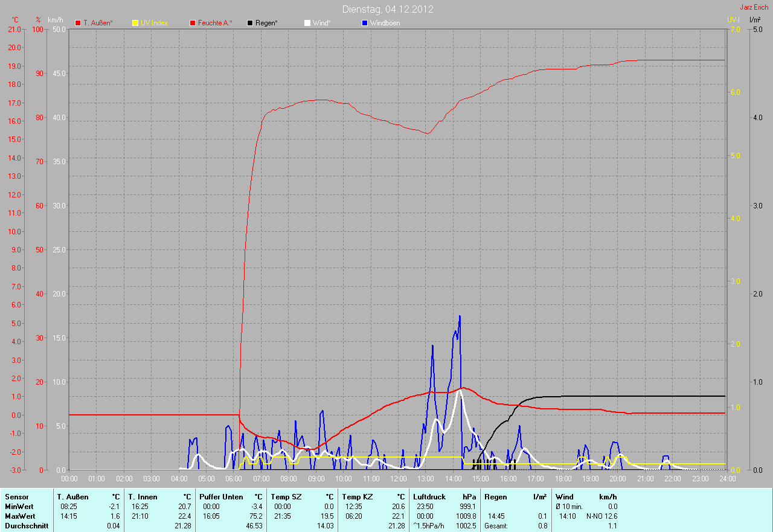Toggle the Windböen series label

click(x=385, y=23)
